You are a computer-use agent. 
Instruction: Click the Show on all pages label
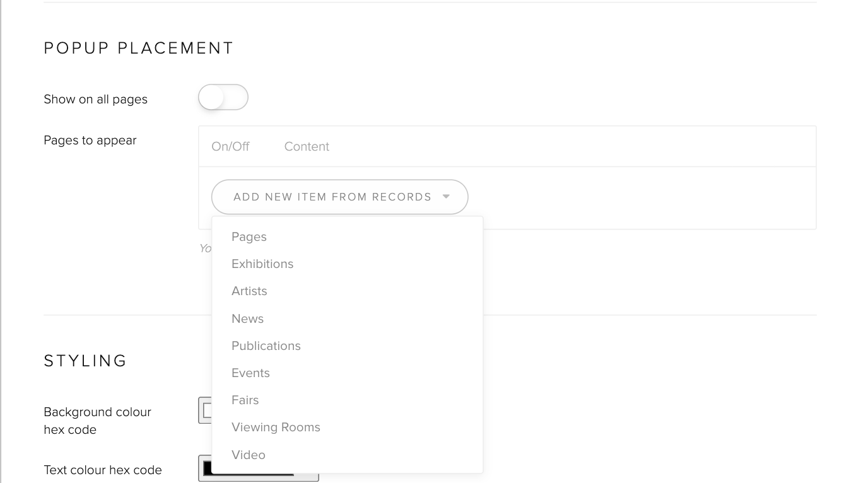(x=95, y=100)
